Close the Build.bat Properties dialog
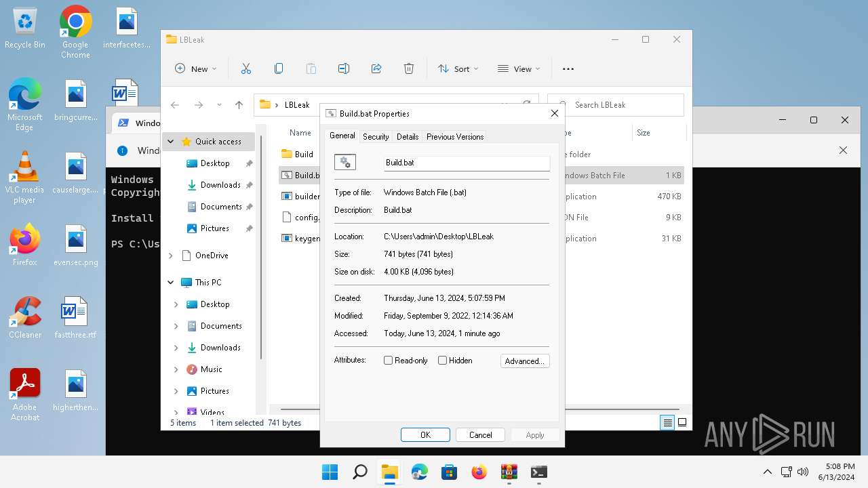The image size is (868, 488). coord(554,113)
